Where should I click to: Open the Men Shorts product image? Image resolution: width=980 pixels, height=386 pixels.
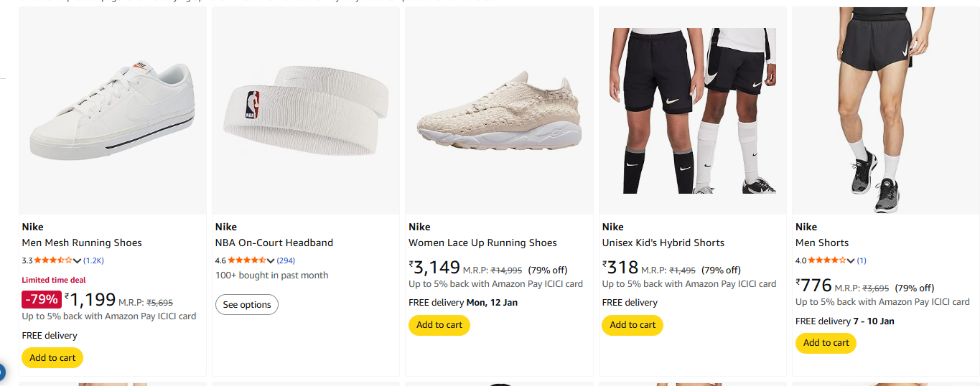pos(885,111)
